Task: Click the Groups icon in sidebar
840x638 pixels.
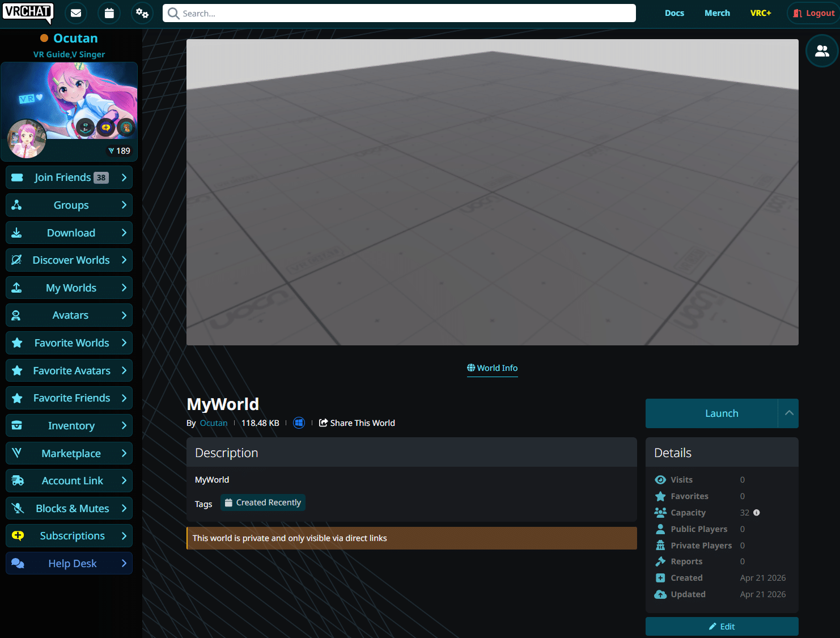Action: coord(17,205)
